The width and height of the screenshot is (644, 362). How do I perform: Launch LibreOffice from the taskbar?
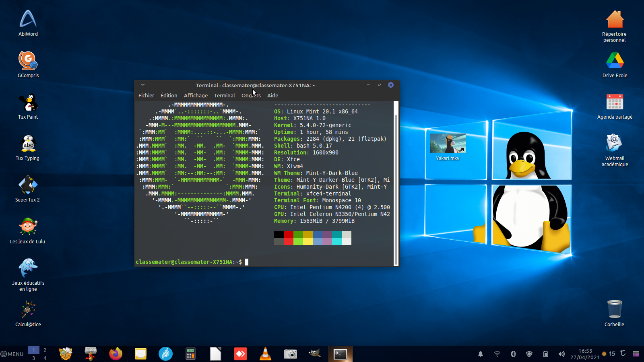[215, 354]
